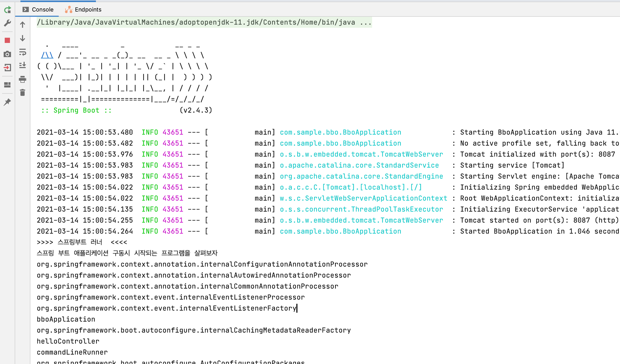The image size is (620, 364).
Task: Click PID '43651' in the 15:00:54.255 row
Action: (173, 220)
